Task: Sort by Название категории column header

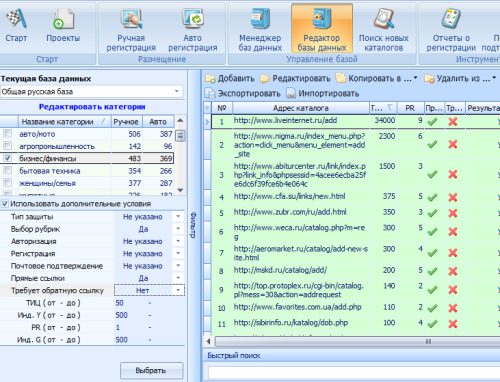Action: (x=64, y=122)
